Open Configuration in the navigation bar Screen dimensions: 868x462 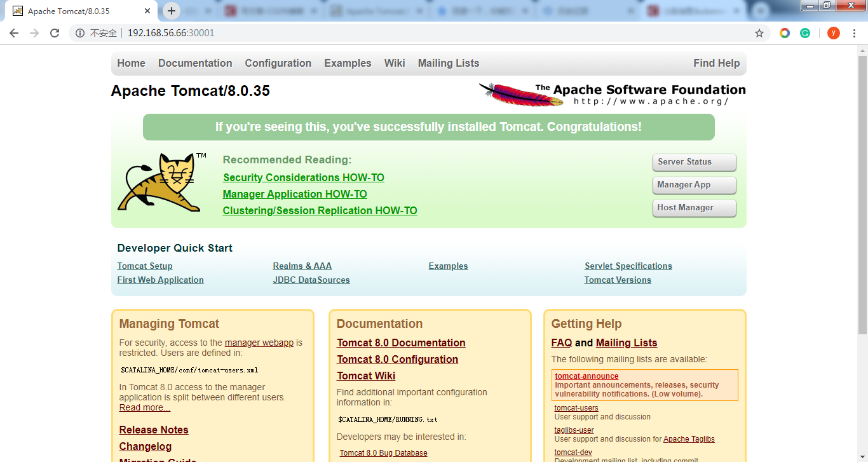tap(278, 63)
